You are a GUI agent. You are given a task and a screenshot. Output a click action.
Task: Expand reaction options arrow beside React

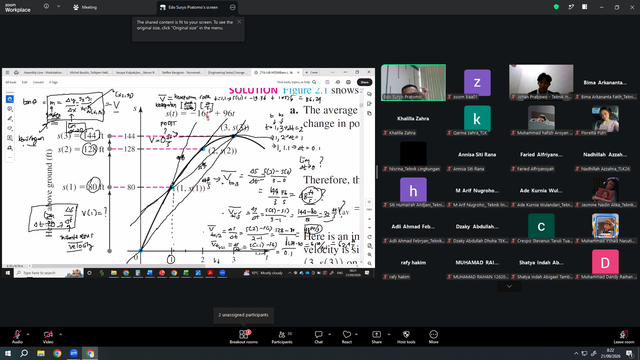(356, 334)
